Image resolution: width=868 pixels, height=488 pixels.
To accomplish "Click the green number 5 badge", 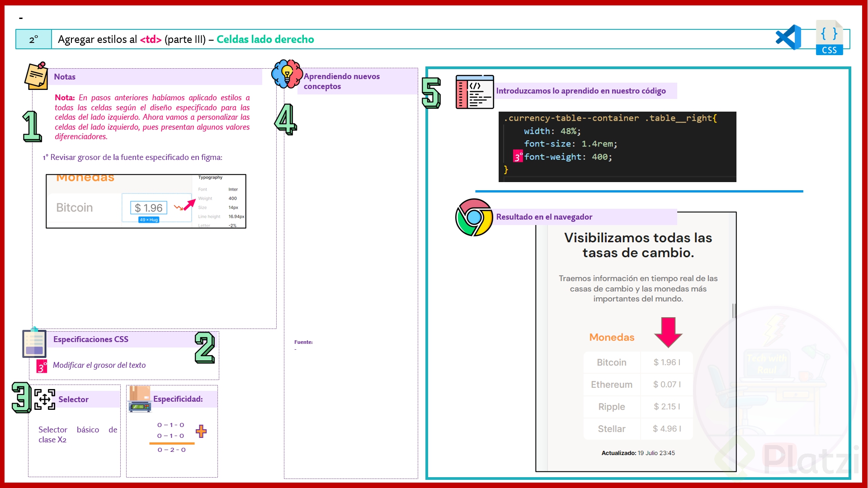I will [431, 93].
